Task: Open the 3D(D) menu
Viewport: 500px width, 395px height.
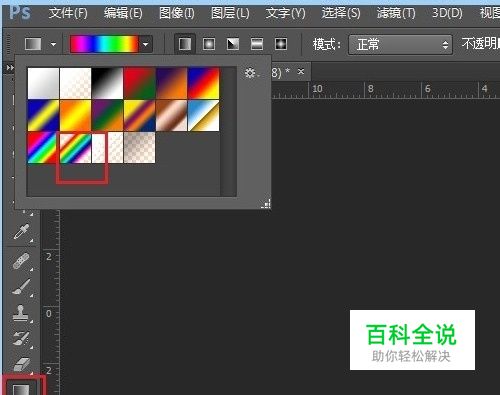Action: 447,13
